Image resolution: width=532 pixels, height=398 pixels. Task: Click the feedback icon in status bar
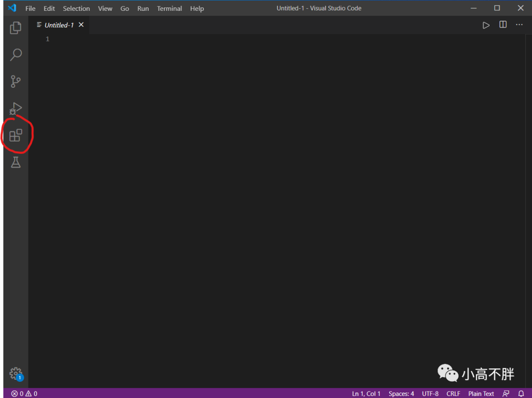(506, 394)
